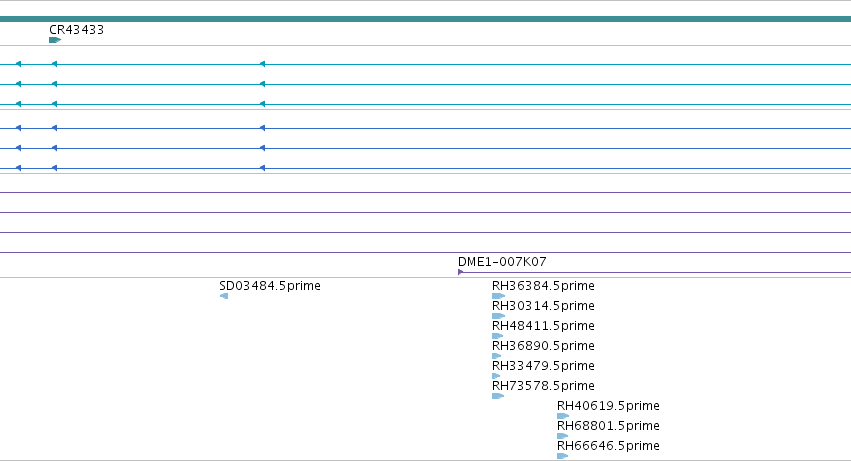
Task: Click the first purple feature line
Action: 426,192
